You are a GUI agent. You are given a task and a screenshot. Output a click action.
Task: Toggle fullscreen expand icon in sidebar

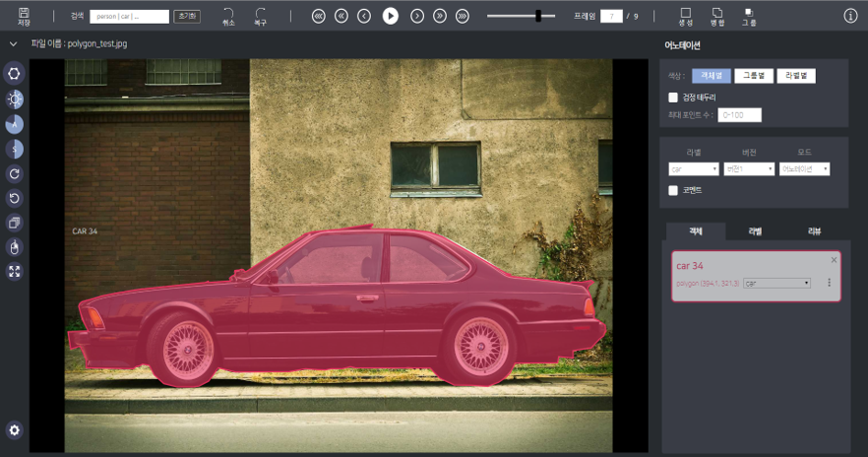(15, 272)
